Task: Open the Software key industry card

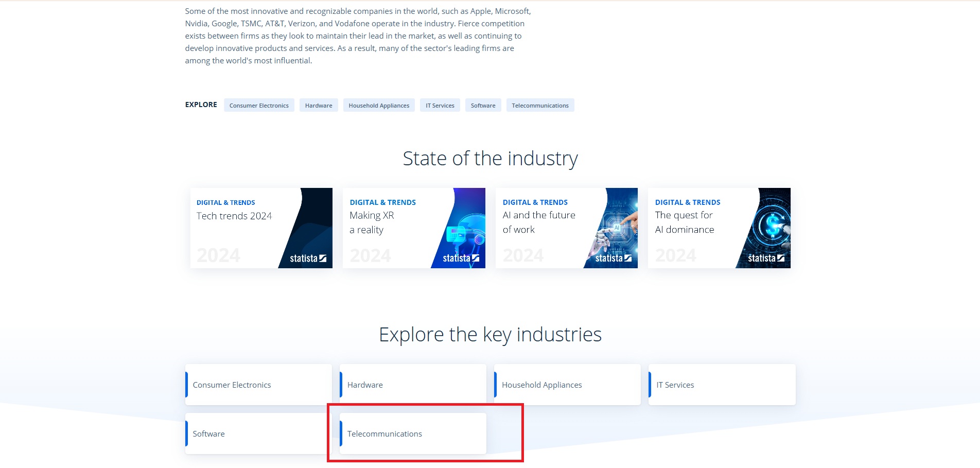Action: (x=256, y=434)
